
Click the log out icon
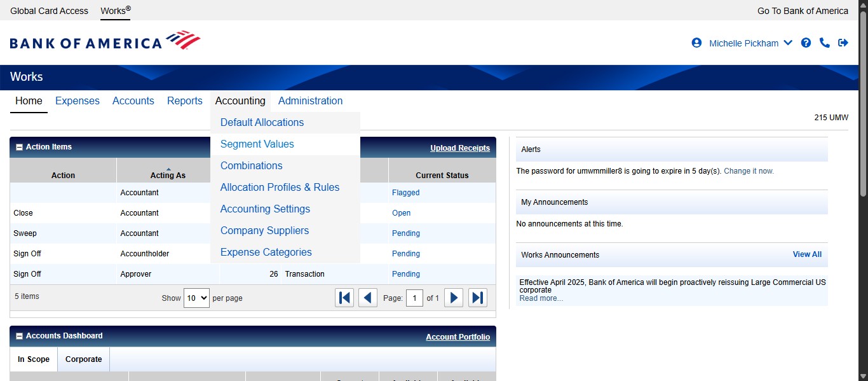click(843, 43)
